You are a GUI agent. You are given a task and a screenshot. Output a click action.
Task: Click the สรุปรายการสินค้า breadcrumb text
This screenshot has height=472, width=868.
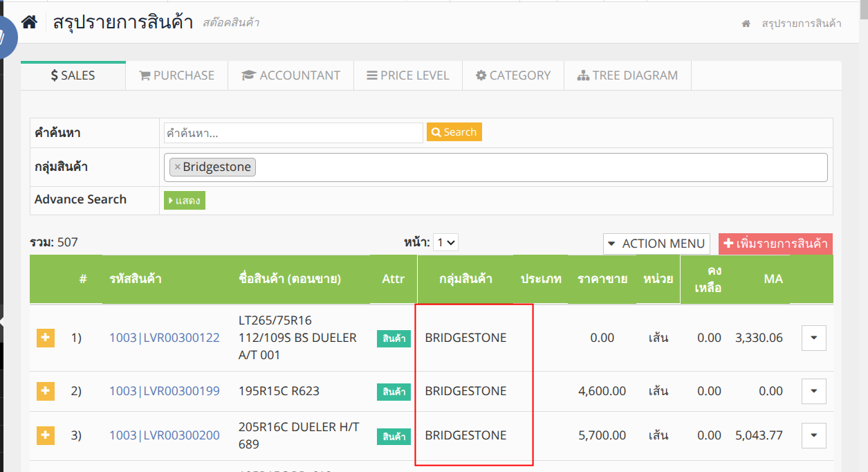802,24
